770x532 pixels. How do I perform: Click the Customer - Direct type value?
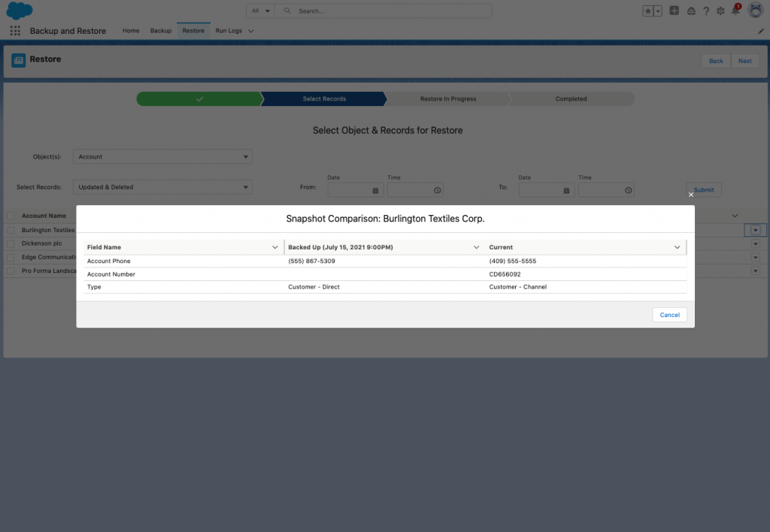pyautogui.click(x=314, y=287)
